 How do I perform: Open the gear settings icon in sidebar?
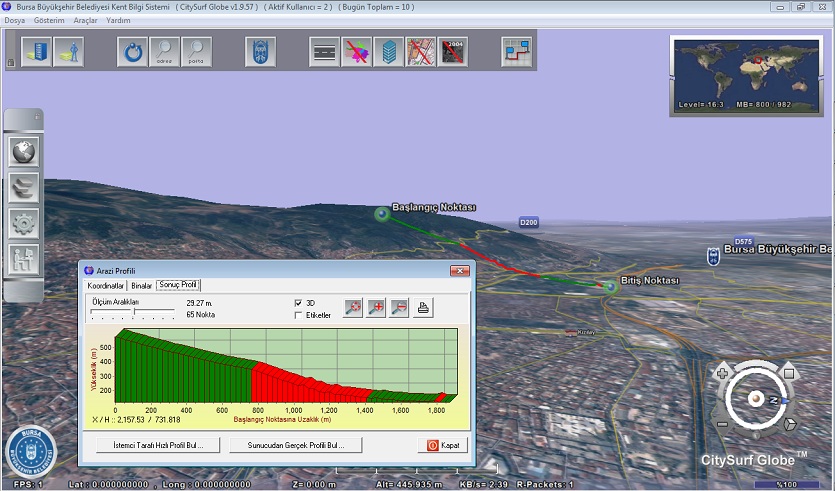pyautogui.click(x=24, y=224)
